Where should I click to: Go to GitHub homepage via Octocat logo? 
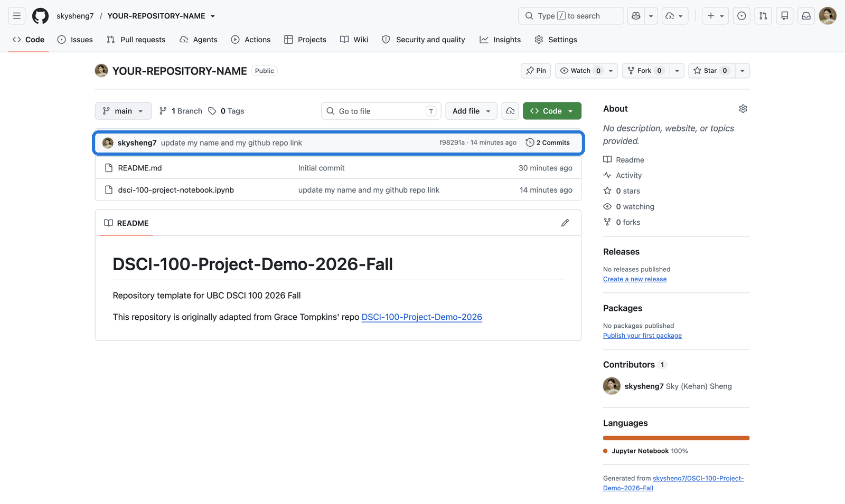[40, 16]
